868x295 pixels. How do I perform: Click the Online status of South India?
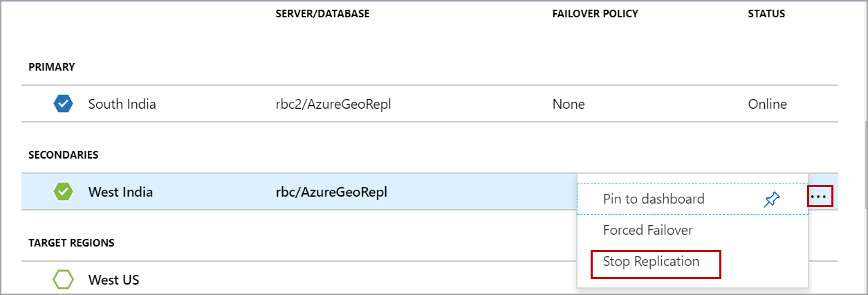pos(767,105)
